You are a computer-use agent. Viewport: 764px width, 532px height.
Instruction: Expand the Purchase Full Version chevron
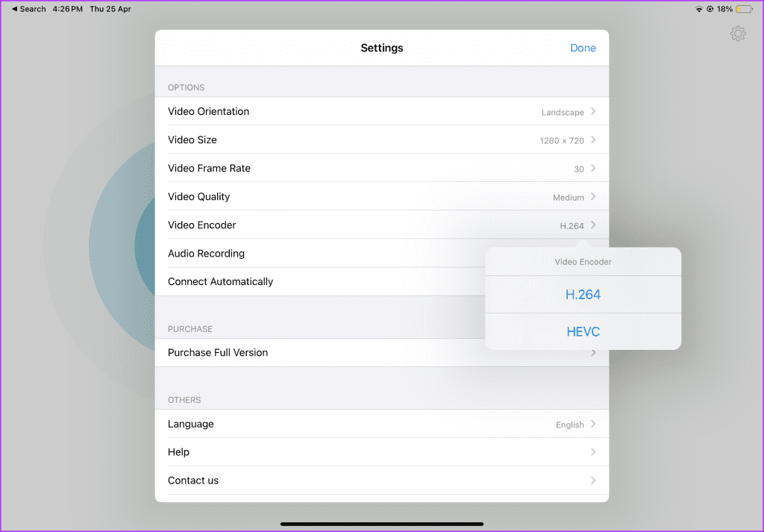click(x=593, y=353)
